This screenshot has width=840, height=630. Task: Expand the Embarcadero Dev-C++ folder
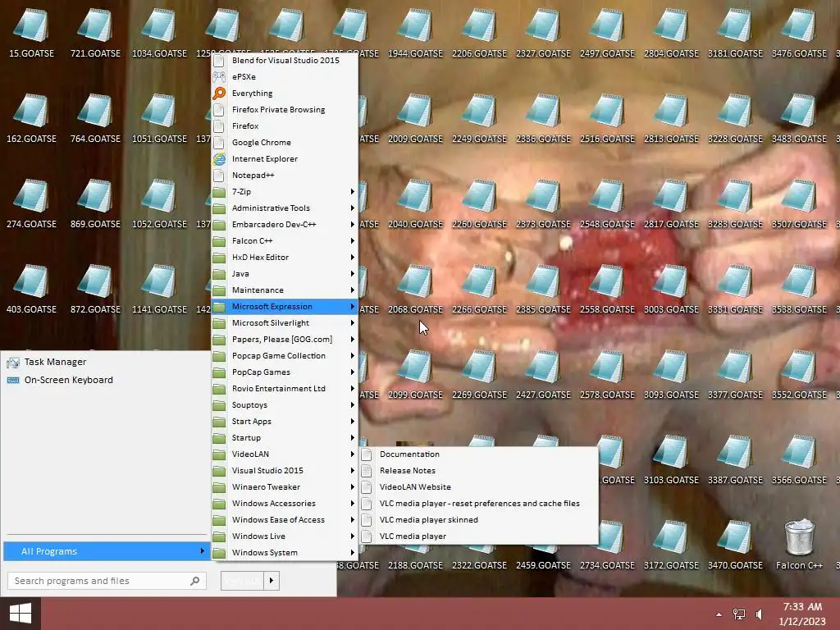pos(285,225)
